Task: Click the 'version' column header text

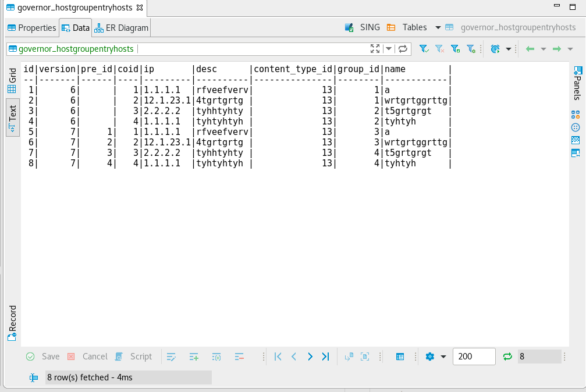Action: [57, 69]
